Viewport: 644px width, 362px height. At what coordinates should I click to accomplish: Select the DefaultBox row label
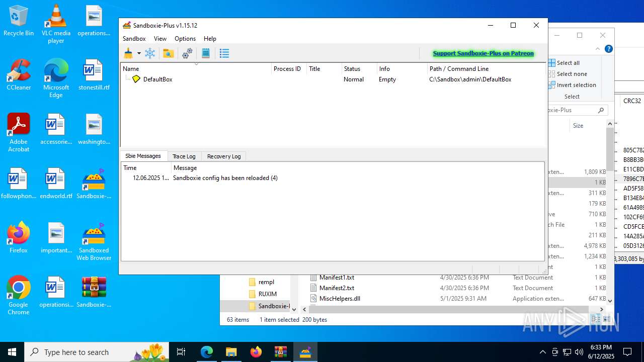pyautogui.click(x=157, y=79)
